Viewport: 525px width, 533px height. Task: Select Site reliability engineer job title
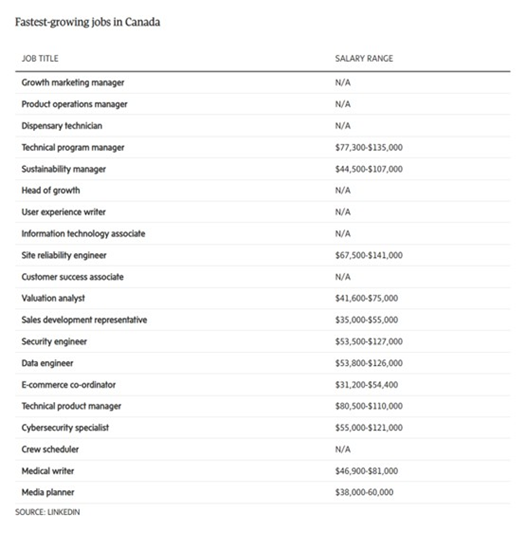[64, 255]
